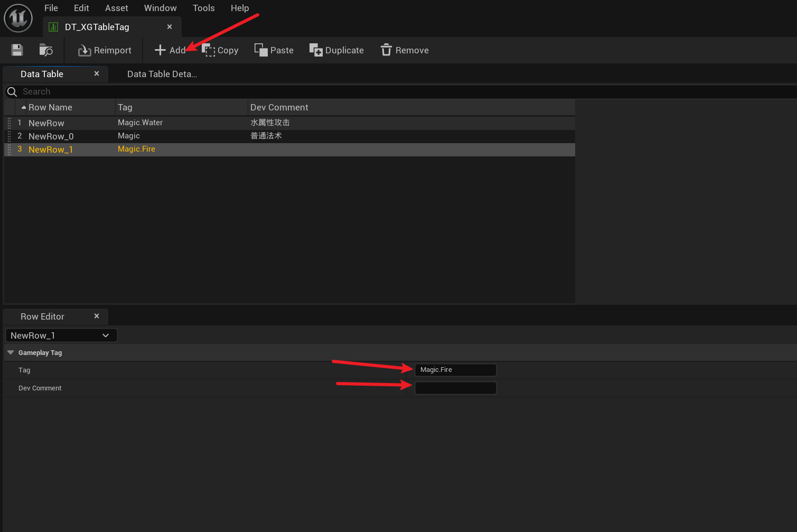Click the 水属性攻击 dev comment cell
This screenshot has width=797, height=532.
[270, 123]
